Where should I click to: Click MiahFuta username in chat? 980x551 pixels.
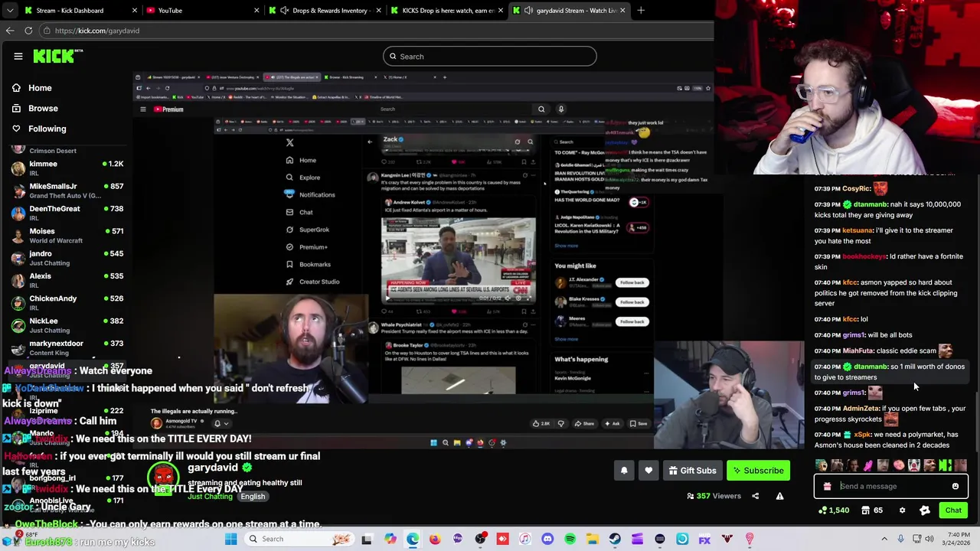pos(858,350)
